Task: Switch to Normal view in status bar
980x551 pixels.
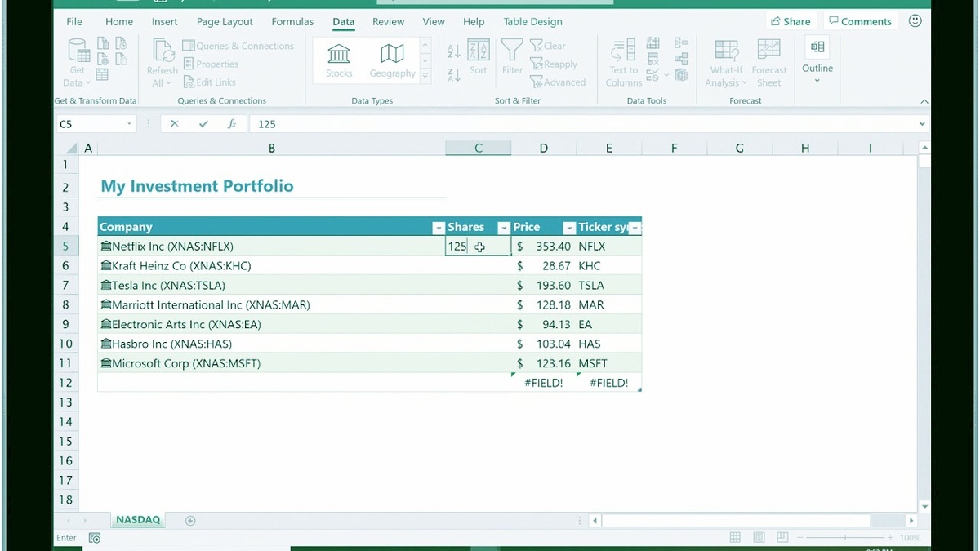Action: click(x=735, y=537)
